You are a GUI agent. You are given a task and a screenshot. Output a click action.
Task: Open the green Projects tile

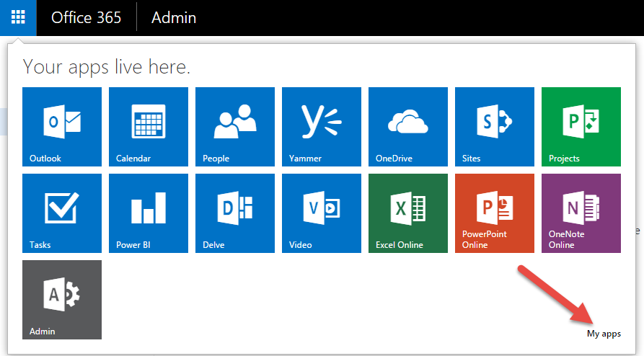581,127
